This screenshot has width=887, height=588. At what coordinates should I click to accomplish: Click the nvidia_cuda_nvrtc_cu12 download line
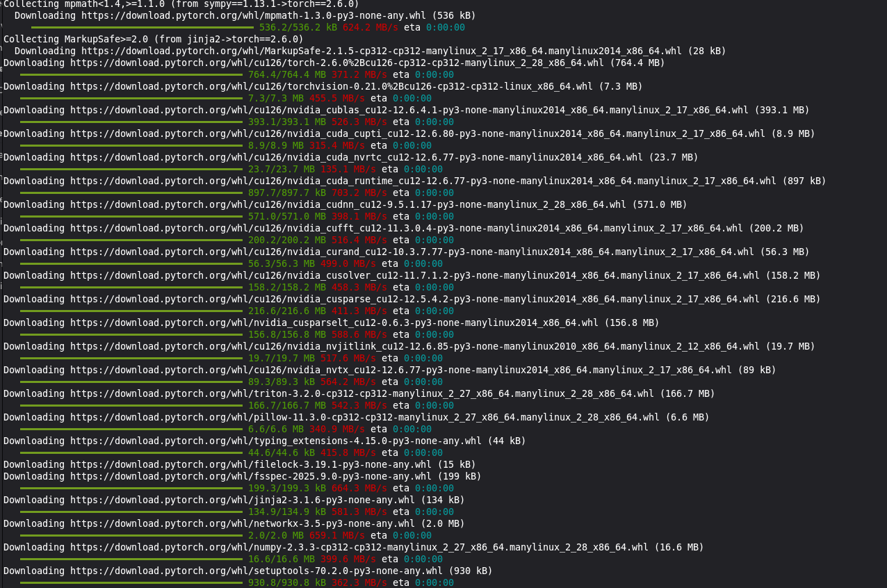pos(351,157)
